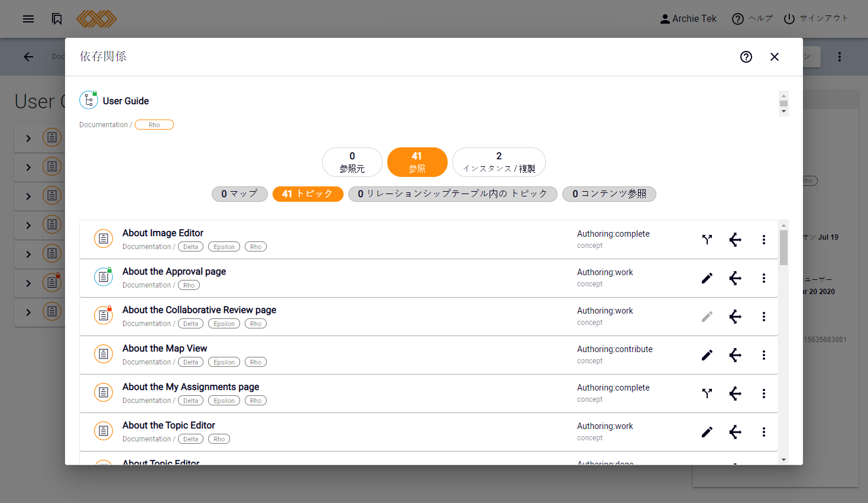This screenshot has width=868, height=503.
Task: Expand the first row in background list
Action: pos(28,138)
